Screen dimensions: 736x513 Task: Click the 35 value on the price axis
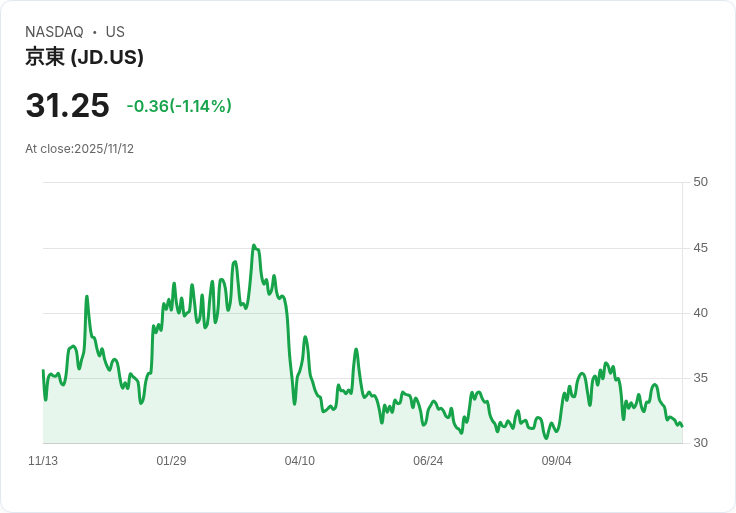(700, 378)
